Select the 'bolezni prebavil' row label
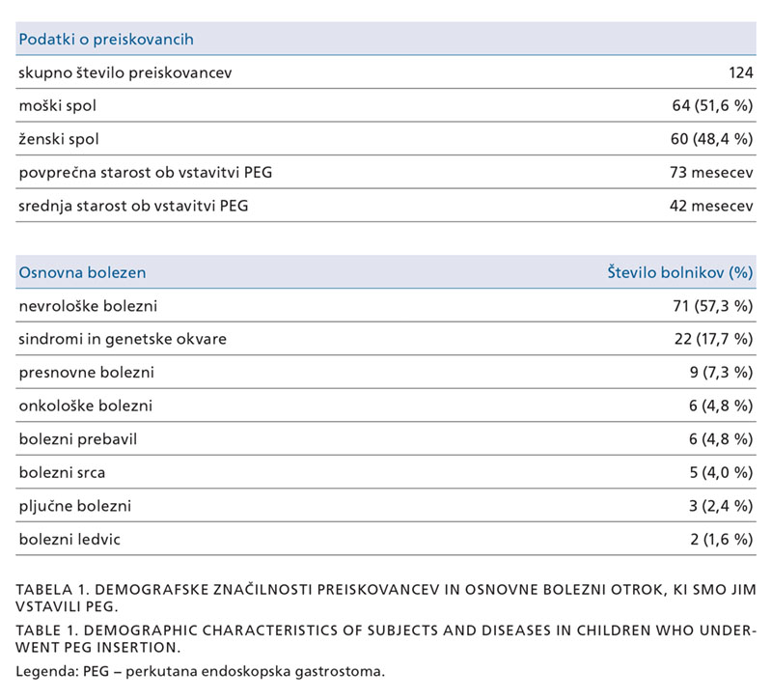This screenshot has height=700, width=772. tap(78, 439)
